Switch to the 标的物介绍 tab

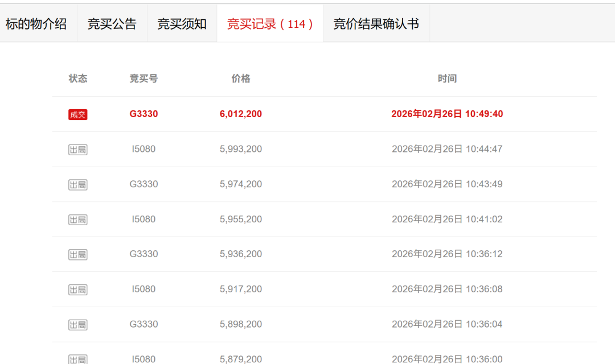click(x=38, y=23)
